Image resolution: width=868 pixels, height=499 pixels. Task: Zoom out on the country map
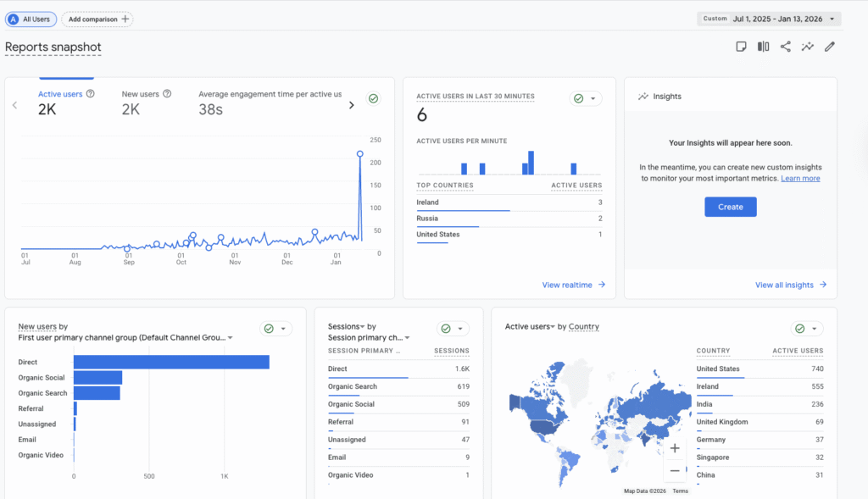click(675, 470)
